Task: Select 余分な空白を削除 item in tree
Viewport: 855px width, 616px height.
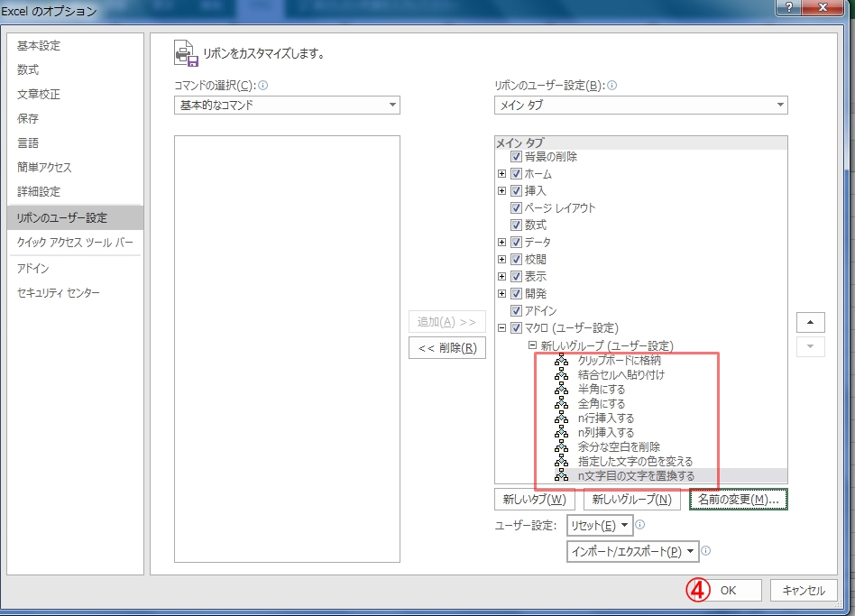Action: (x=619, y=447)
